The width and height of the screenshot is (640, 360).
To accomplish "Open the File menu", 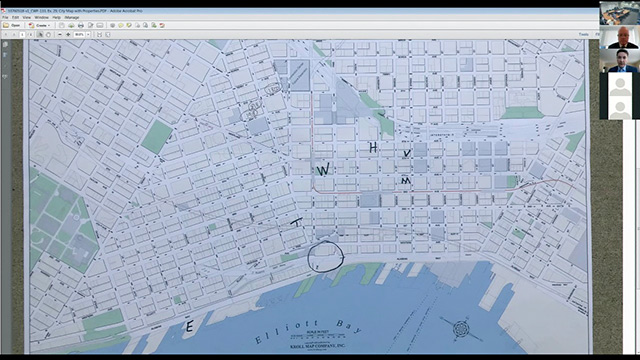I will point(5,18).
